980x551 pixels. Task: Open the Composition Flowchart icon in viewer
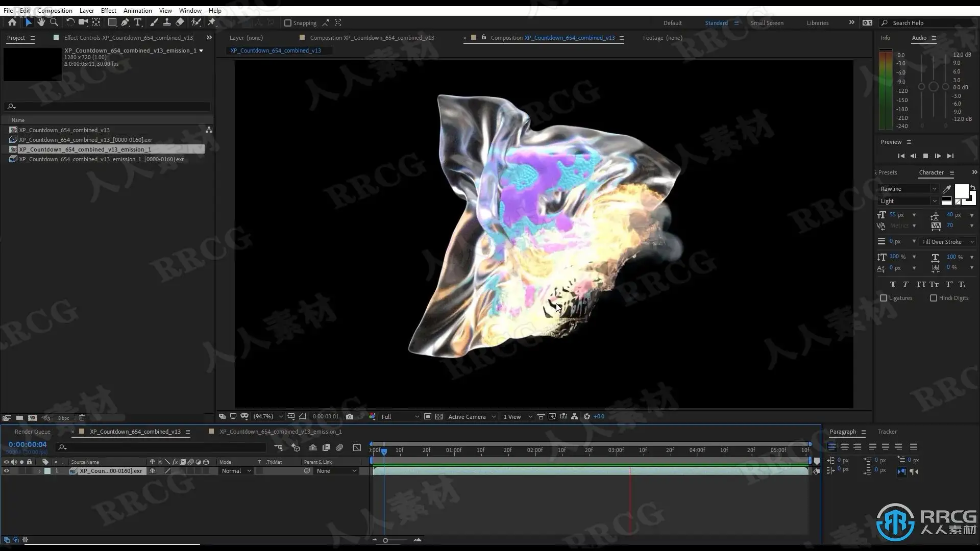click(x=575, y=417)
